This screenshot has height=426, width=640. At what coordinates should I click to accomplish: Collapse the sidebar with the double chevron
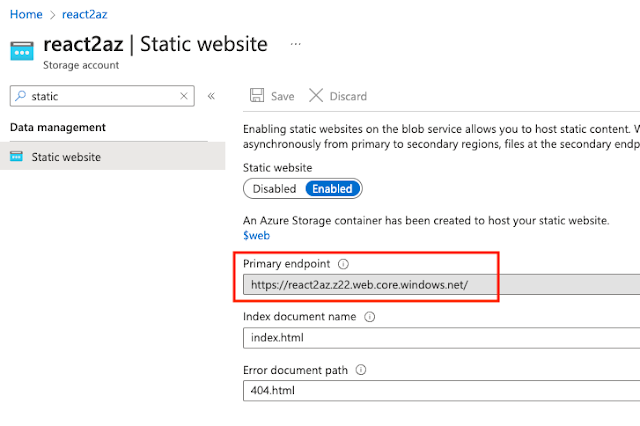(211, 96)
